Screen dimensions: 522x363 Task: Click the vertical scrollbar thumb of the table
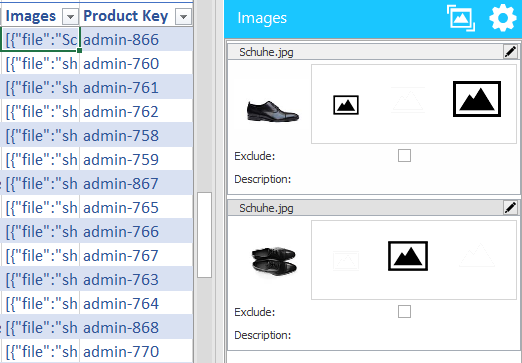[204, 235]
